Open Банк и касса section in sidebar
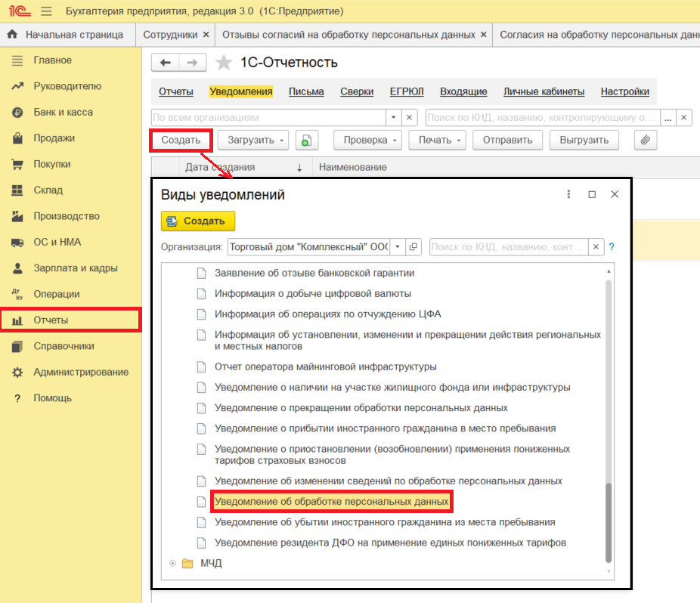The height and width of the screenshot is (603, 700). 63,113
